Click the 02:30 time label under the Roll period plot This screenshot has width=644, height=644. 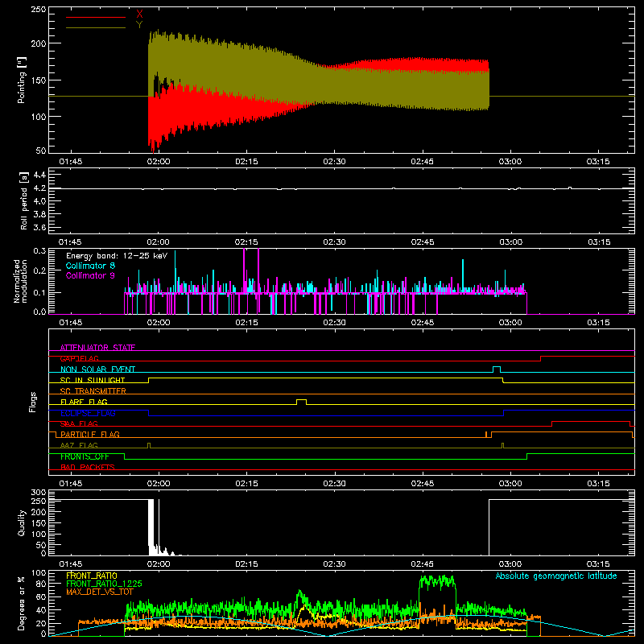[334, 242]
